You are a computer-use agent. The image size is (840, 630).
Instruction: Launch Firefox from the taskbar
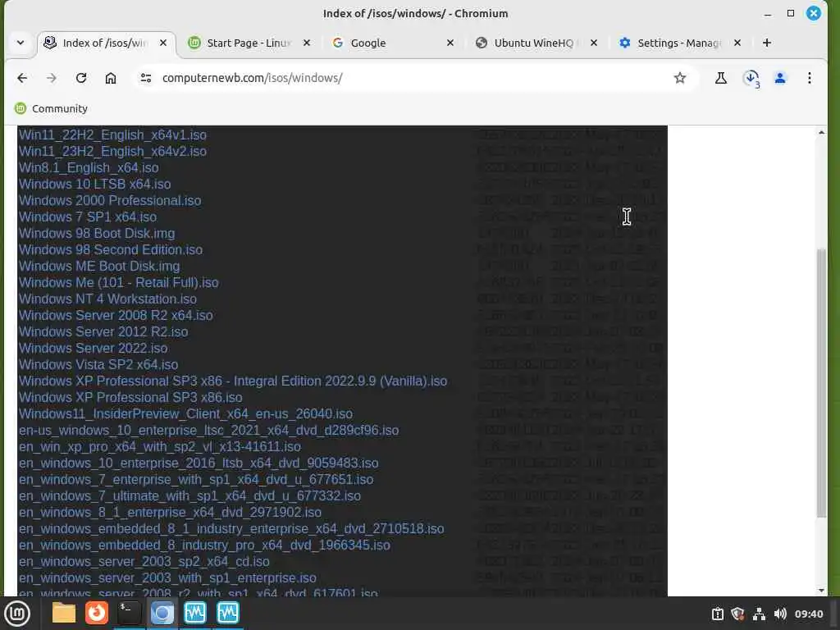pyautogui.click(x=97, y=614)
